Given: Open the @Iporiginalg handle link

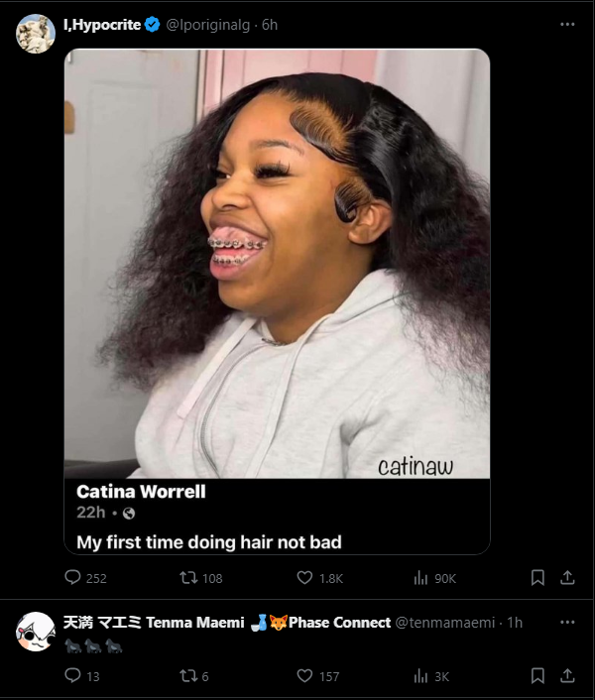Looking at the screenshot, I should [207, 25].
